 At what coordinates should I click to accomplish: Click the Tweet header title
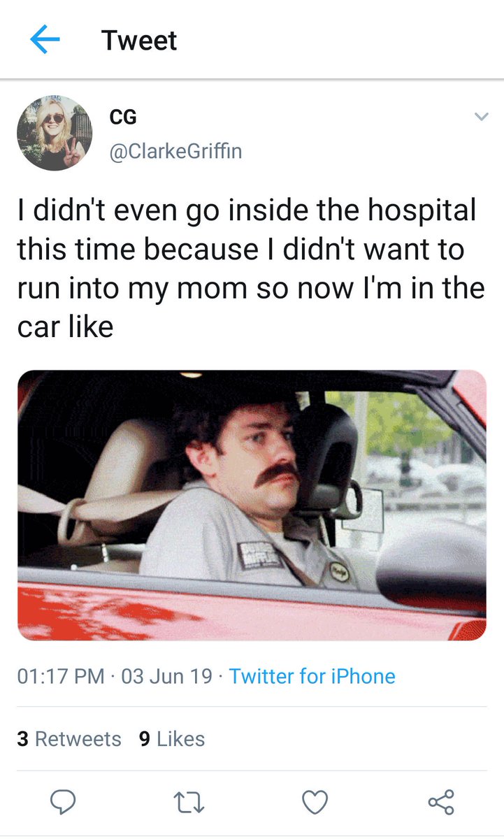(x=139, y=40)
